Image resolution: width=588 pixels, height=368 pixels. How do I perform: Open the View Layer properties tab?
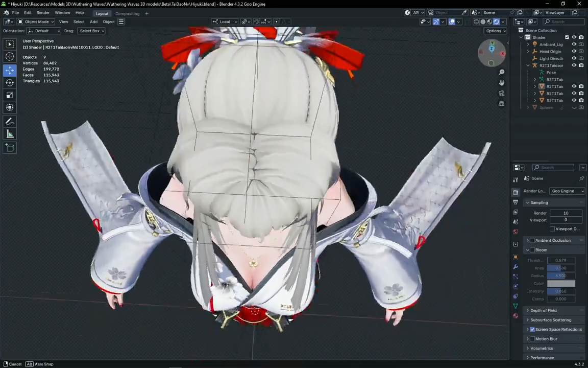tap(516, 212)
